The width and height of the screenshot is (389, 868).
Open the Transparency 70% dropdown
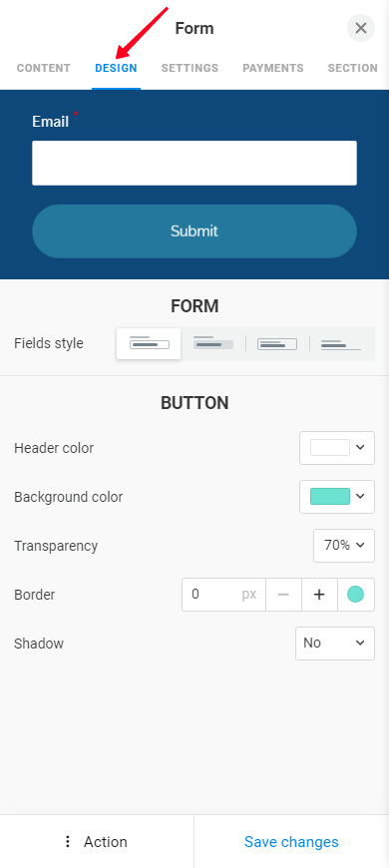pos(344,546)
